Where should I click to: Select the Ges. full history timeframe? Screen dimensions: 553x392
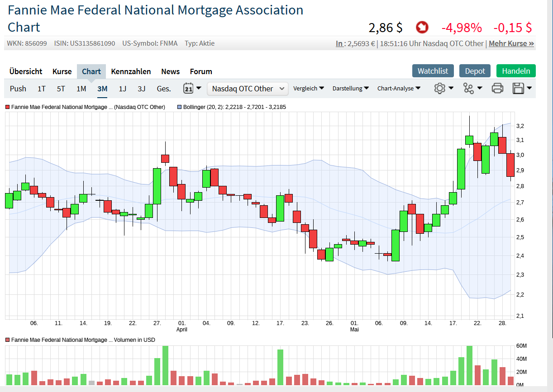click(x=164, y=89)
